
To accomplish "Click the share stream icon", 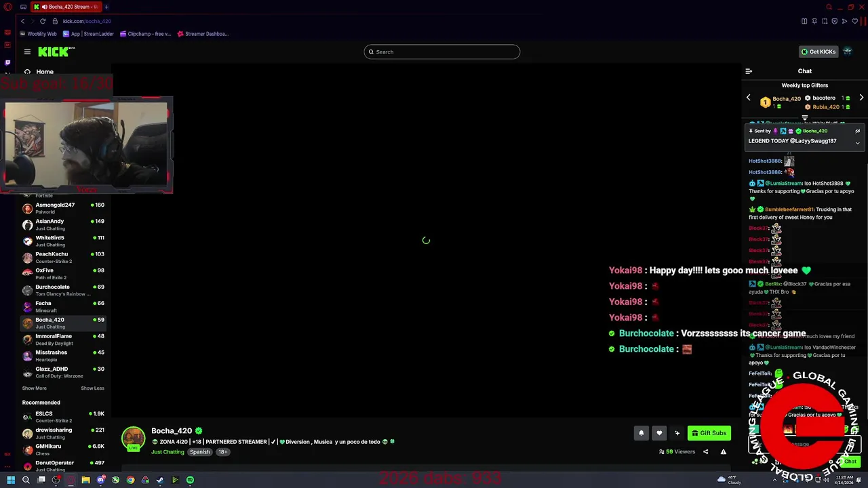I will 705,451.
